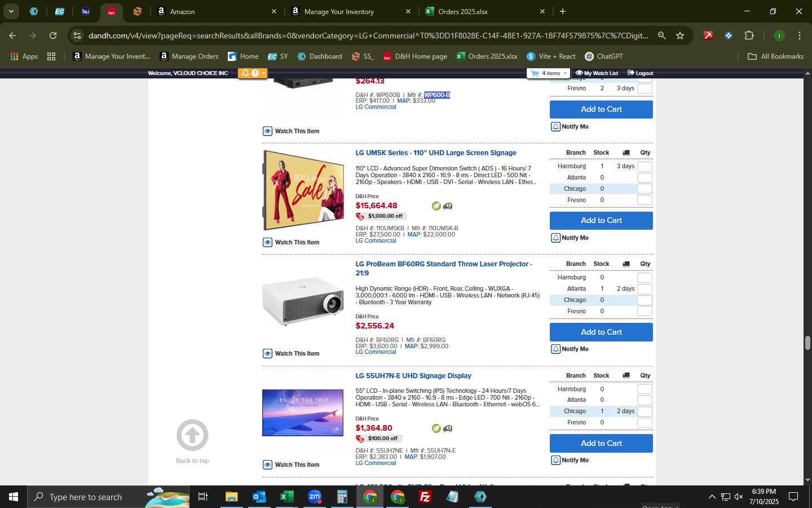Switch to the Amazon browser tab
Viewport: 812px width, 508px height.
[x=217, y=11]
